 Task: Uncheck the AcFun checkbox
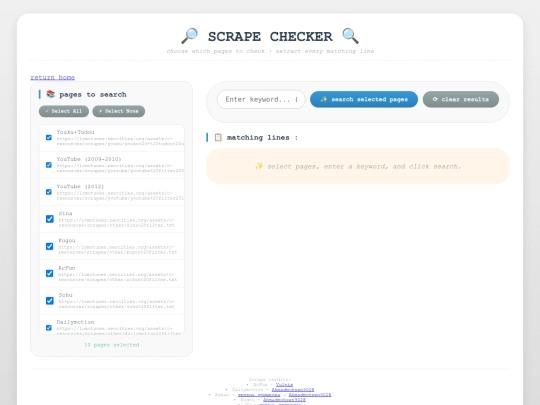pyautogui.click(x=50, y=273)
